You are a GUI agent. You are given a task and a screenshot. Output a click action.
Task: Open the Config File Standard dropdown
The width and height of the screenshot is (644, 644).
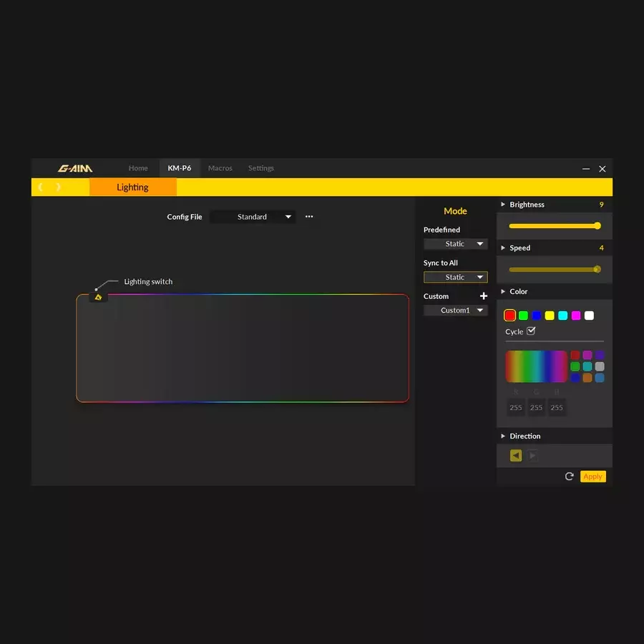pyautogui.click(x=253, y=217)
